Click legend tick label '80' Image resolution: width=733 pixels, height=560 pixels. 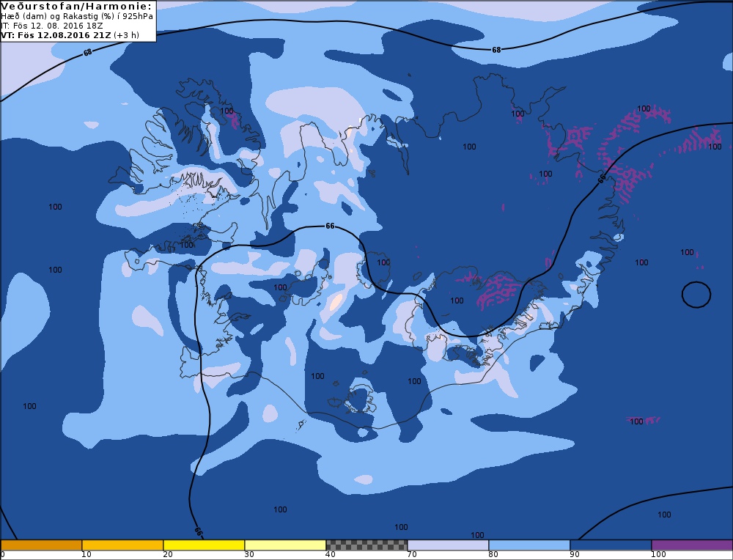point(493,555)
